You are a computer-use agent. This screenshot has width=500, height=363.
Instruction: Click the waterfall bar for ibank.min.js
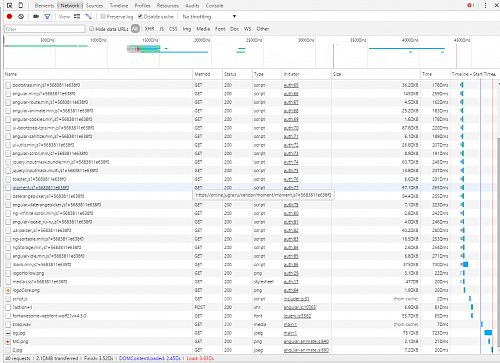tap(465, 265)
